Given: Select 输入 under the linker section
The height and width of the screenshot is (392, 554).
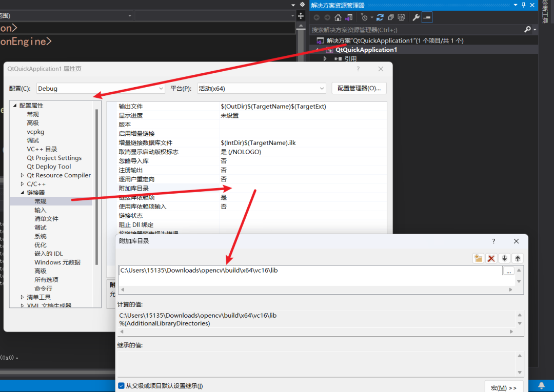Looking at the screenshot, I should tap(40, 210).
